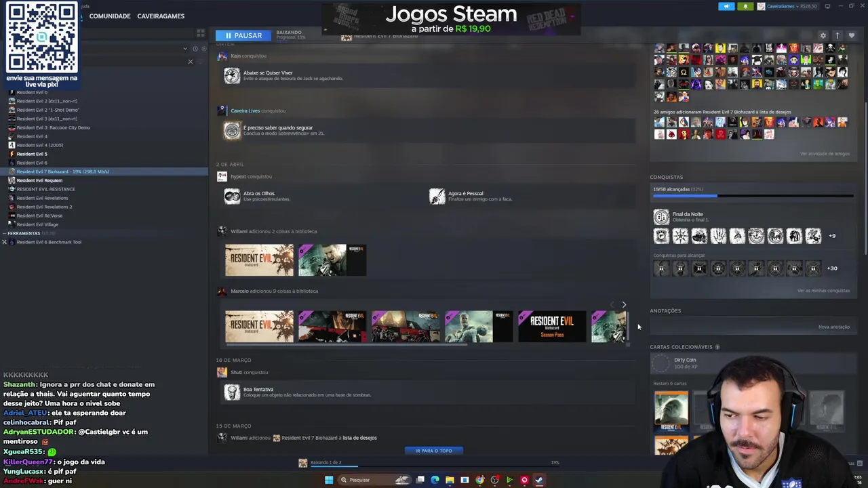
Task: Open Caveira Lives profile link
Action: [x=245, y=110]
